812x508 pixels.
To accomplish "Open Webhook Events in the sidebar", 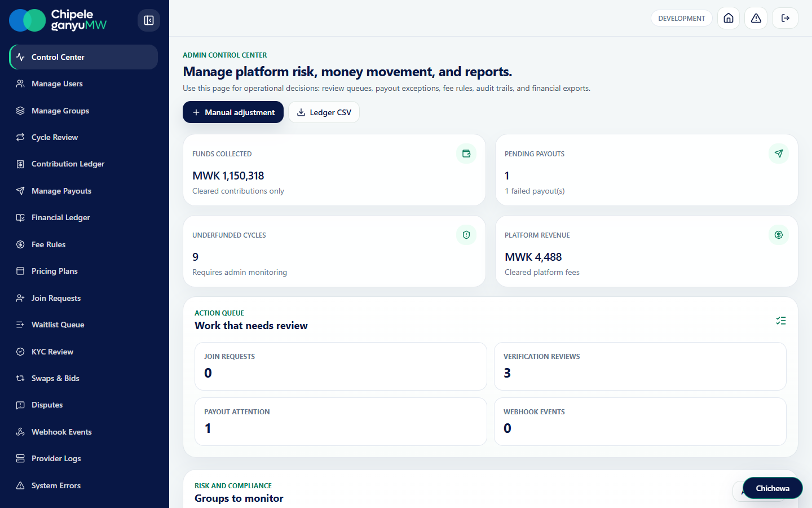I will (x=83, y=432).
